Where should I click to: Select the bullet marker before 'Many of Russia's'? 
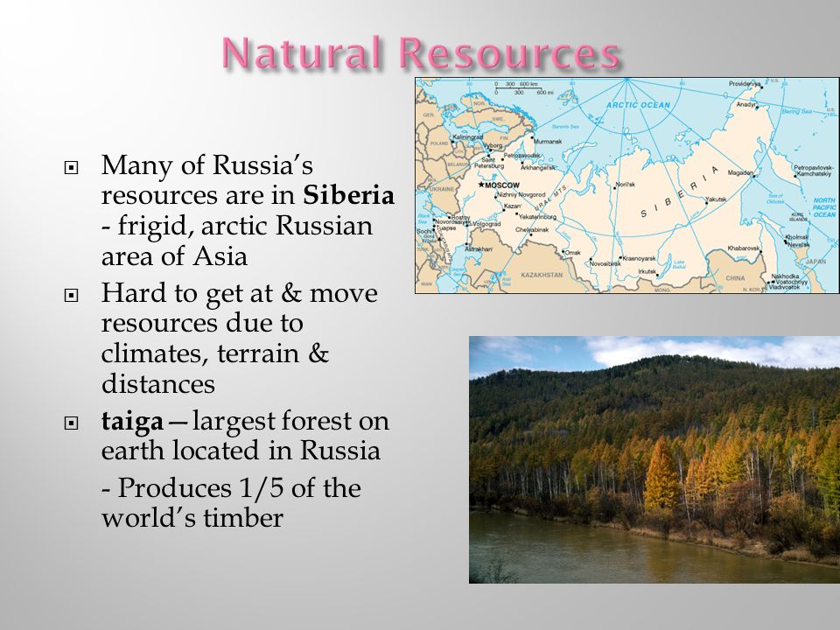[x=71, y=168]
